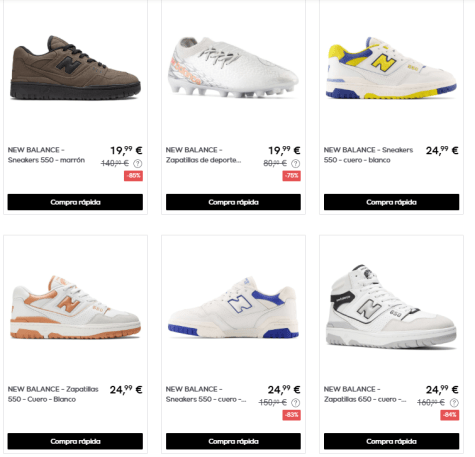
Task: Open the blue accent white 550 sneaker image
Action: click(x=233, y=308)
